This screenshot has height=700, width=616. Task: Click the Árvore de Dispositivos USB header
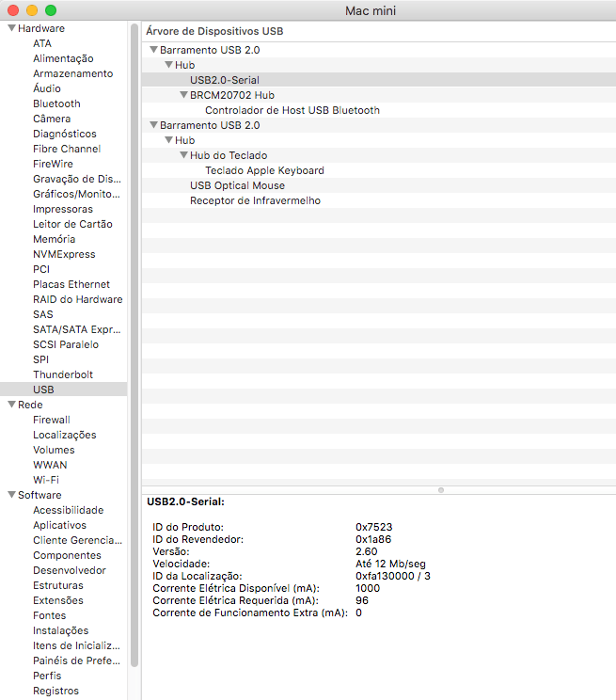coord(214,31)
